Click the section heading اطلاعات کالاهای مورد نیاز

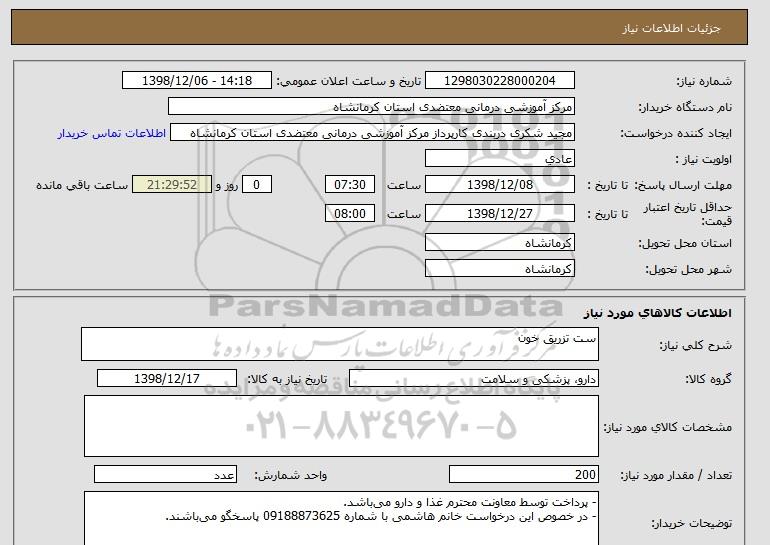point(658,313)
